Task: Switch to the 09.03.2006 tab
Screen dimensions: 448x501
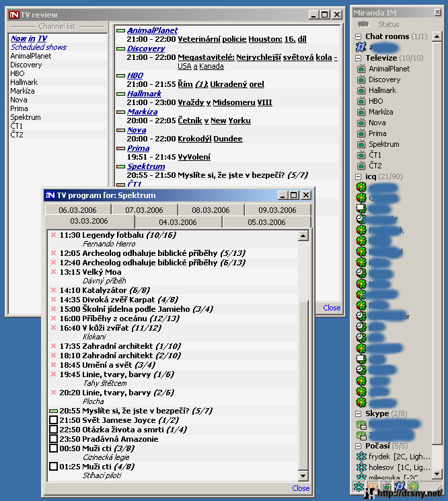Action: (277, 210)
